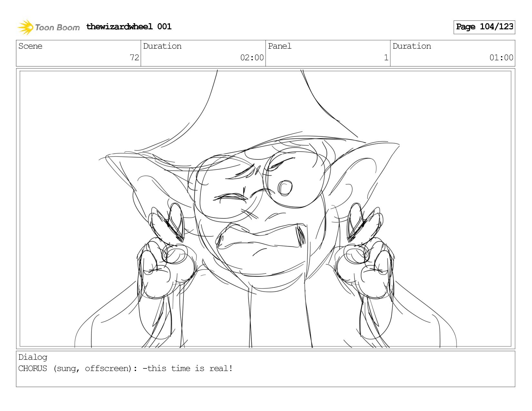Click the CHORUS dialog line text
Screen dimensions: 532x411
[125, 368]
